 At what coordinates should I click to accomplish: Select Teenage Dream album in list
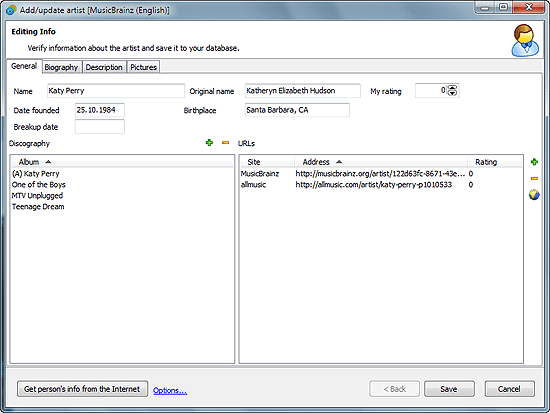pos(38,207)
